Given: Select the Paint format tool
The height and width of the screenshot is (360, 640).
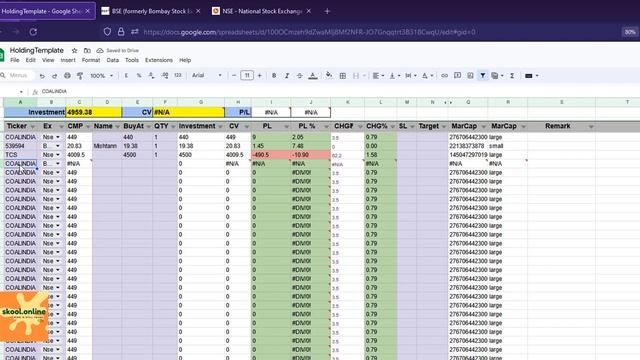Looking at the screenshot, I should (x=80, y=76).
